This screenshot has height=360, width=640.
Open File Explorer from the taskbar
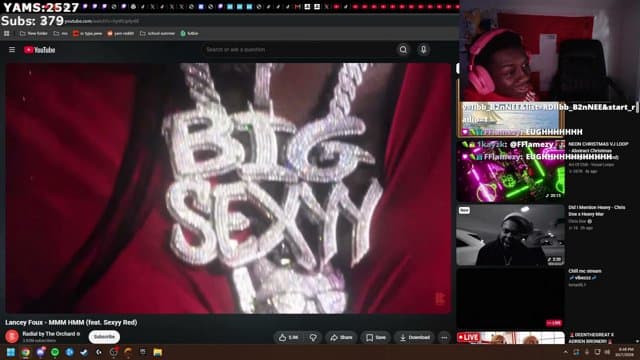(158, 352)
